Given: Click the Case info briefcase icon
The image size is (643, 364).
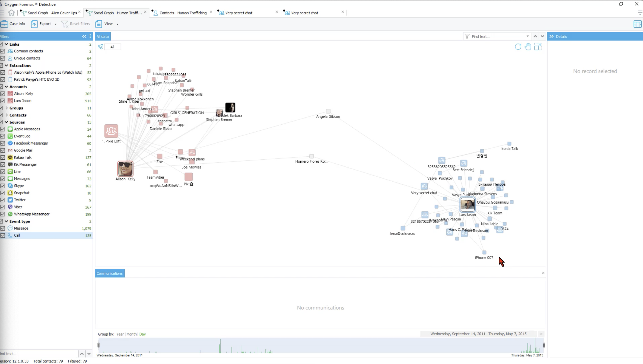Looking at the screenshot, I should coord(4,24).
